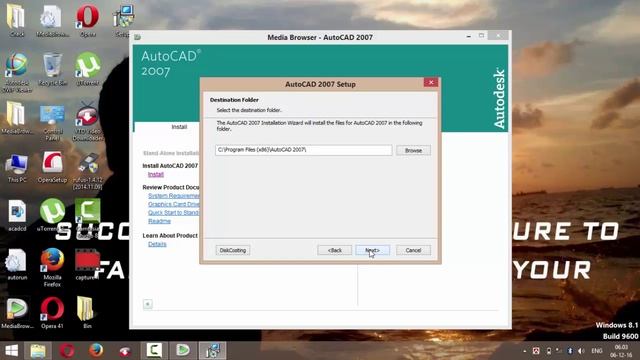Switch to the setup installer in the taskbar

pyautogui.click(x=212, y=351)
